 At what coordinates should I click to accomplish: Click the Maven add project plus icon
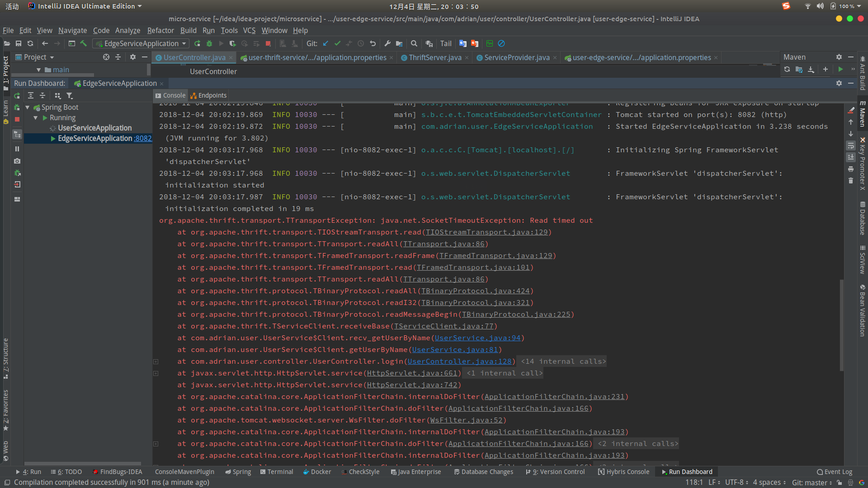(x=826, y=69)
